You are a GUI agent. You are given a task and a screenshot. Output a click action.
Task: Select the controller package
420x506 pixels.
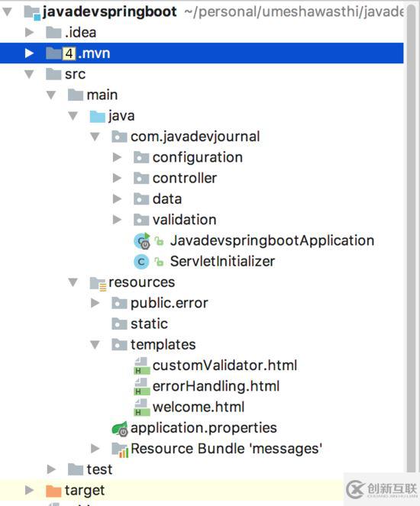tap(184, 178)
